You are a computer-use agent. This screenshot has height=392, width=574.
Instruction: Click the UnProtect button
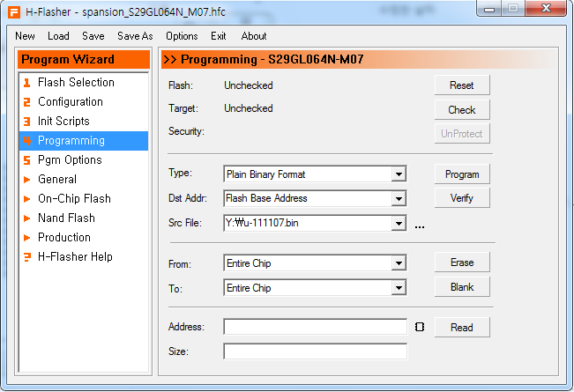[x=462, y=134]
